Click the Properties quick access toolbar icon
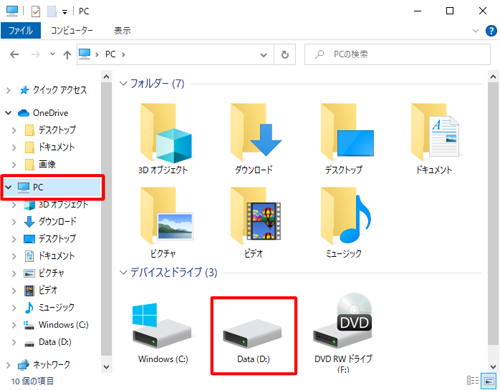The width and height of the screenshot is (500, 390). pos(35,11)
